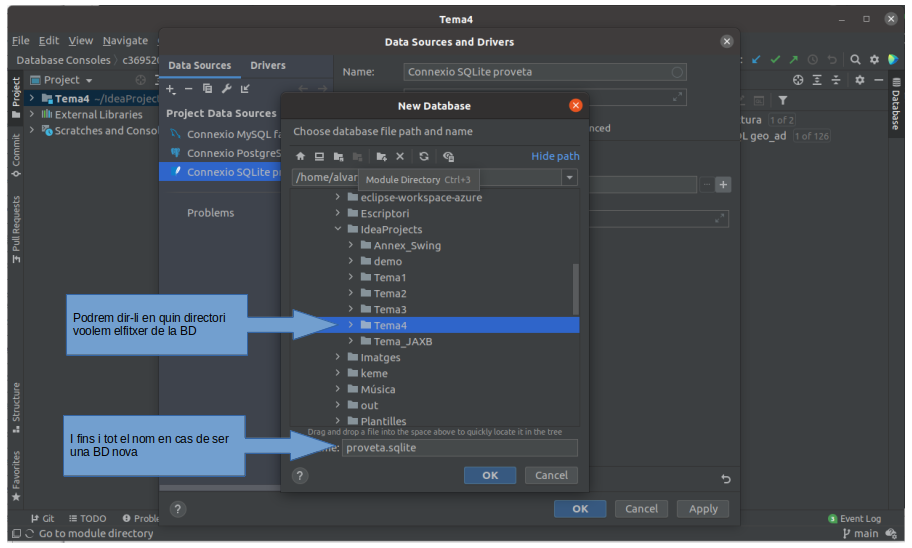Image resolution: width=912 pixels, height=548 pixels.
Task: Click the main git branch in status bar
Action: coord(861,533)
